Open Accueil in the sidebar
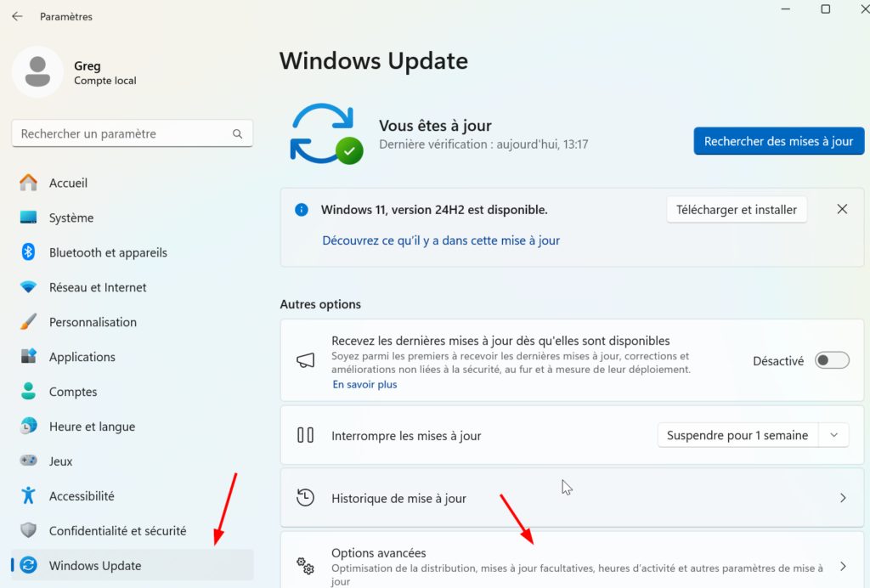 point(132,183)
